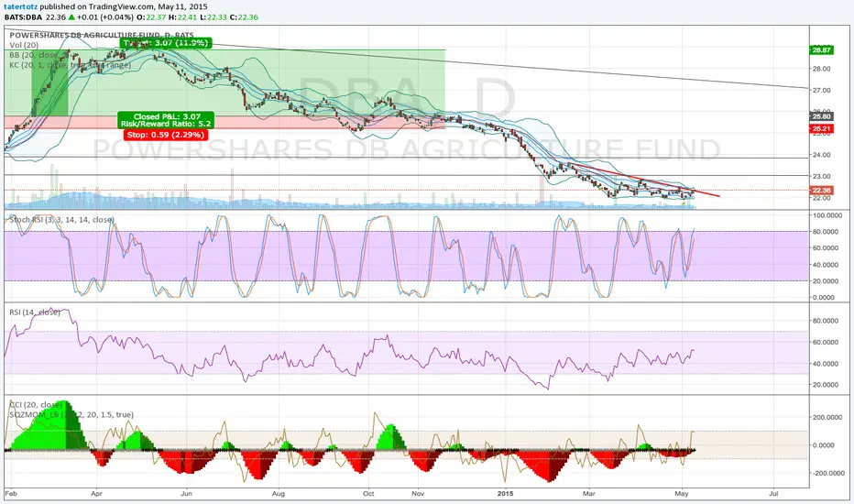Click the Oct label on time axis
The image size is (854, 504).
point(368,494)
